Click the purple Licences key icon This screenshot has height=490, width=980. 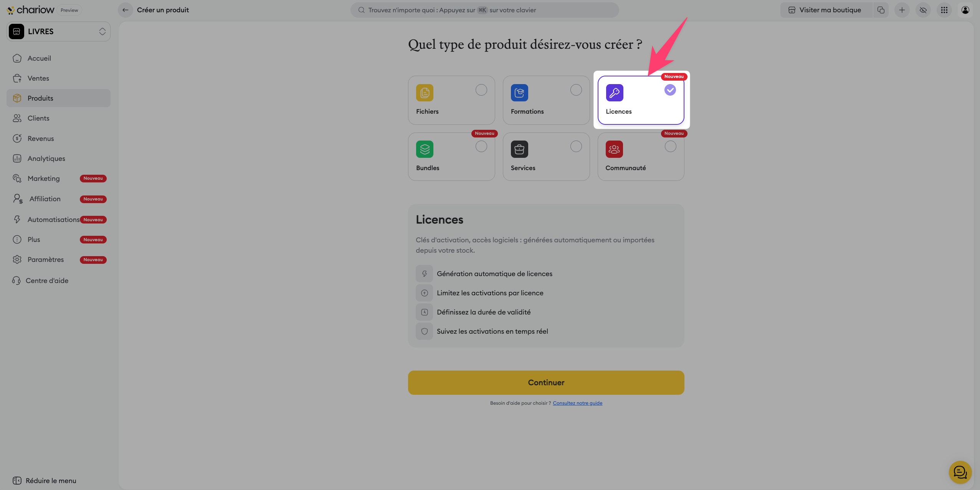coord(615,93)
